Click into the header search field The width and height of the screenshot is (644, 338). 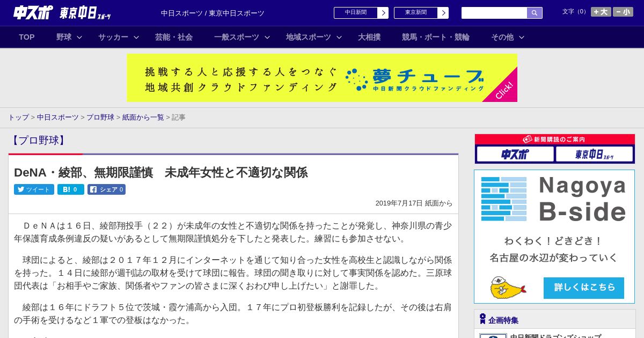(494, 13)
